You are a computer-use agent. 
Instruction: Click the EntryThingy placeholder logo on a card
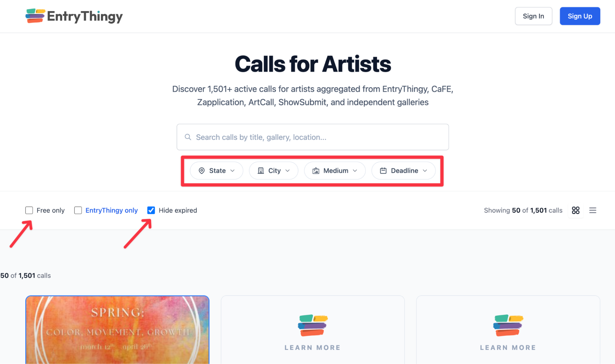[312, 325]
